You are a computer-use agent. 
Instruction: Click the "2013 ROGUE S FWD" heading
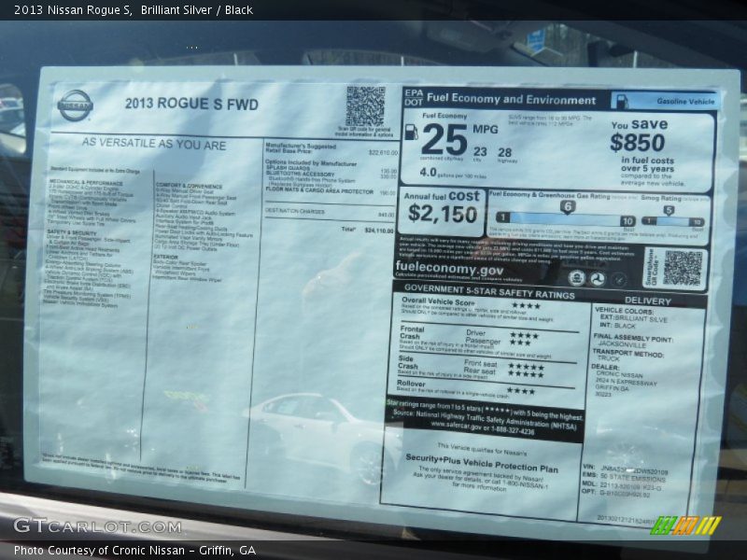pos(191,104)
